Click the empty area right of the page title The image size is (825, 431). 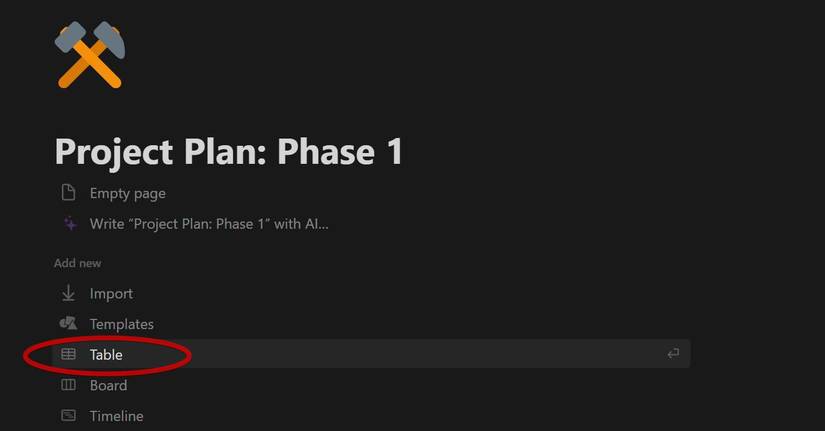[x=600, y=151]
